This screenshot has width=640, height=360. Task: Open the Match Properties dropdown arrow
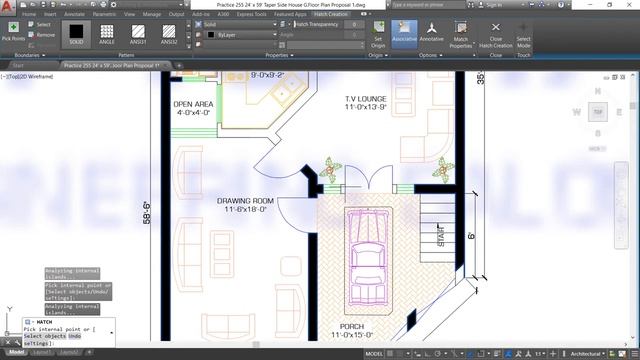pos(473,42)
